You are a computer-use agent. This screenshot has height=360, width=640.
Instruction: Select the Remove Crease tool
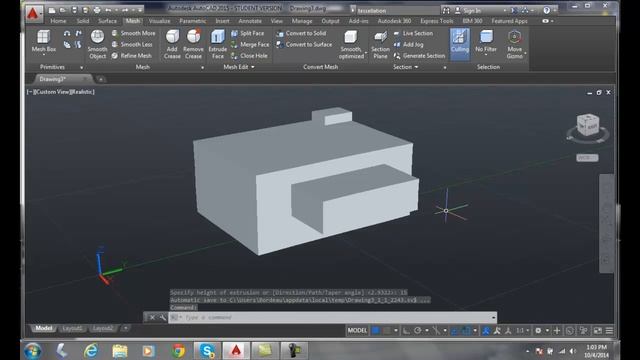[x=193, y=44]
